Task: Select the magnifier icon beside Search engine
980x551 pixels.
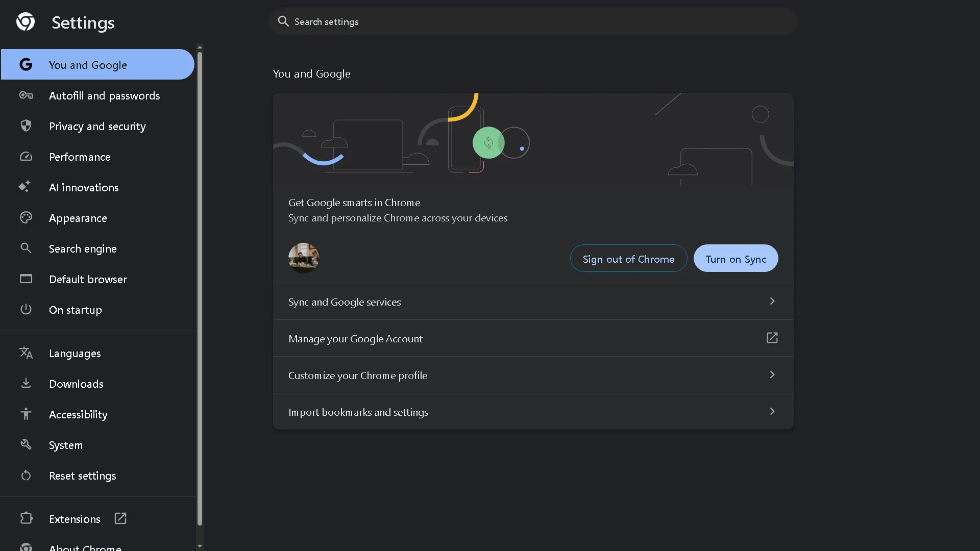Action: click(26, 248)
